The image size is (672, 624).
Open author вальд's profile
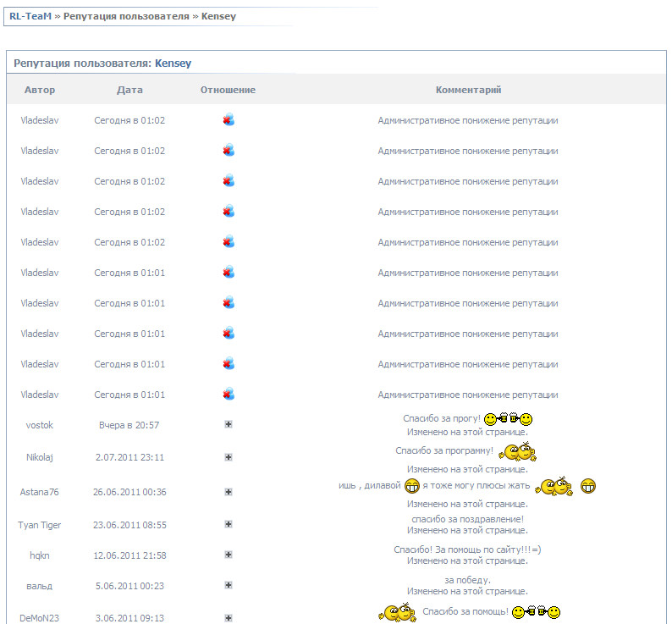40,586
